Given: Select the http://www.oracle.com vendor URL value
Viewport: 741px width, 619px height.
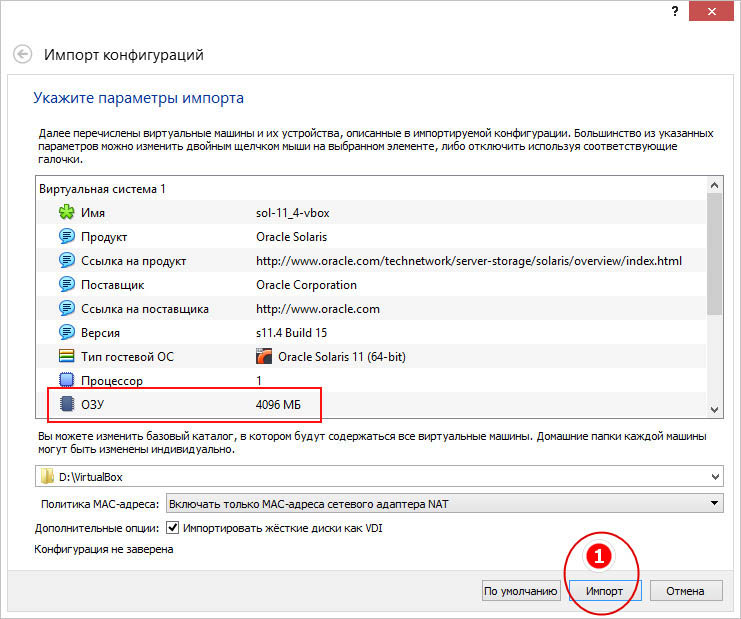Looking at the screenshot, I should 318,309.
